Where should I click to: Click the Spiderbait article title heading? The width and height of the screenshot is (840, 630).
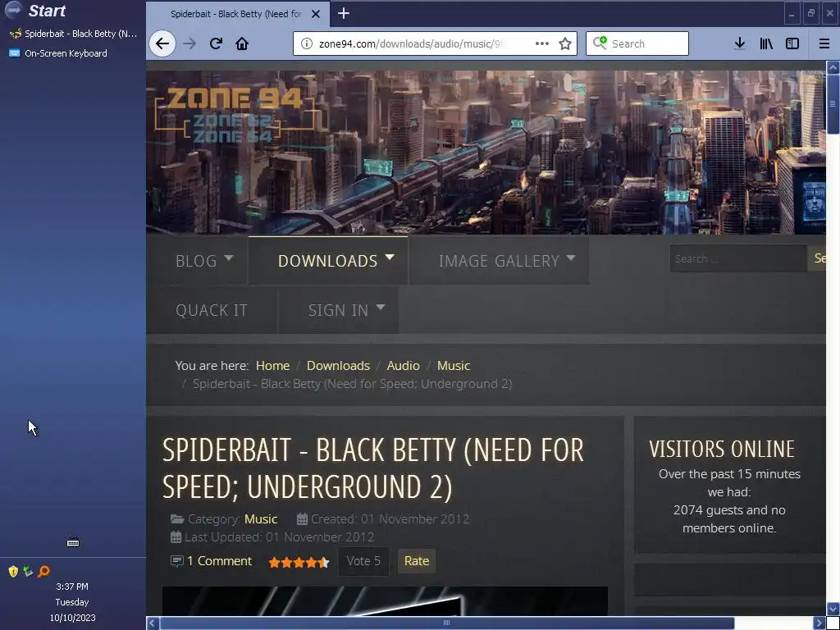373,468
